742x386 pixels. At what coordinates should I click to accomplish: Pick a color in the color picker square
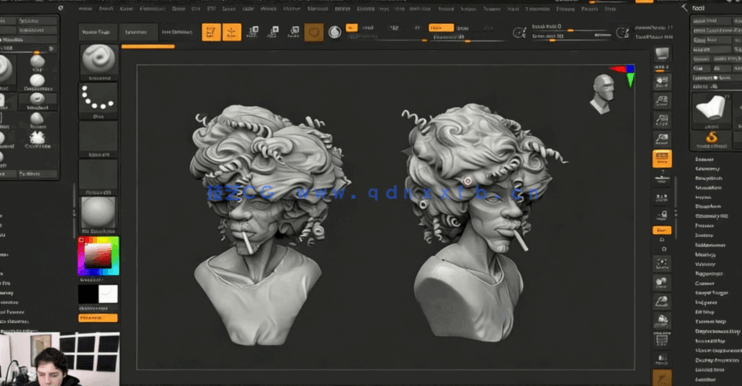98,255
